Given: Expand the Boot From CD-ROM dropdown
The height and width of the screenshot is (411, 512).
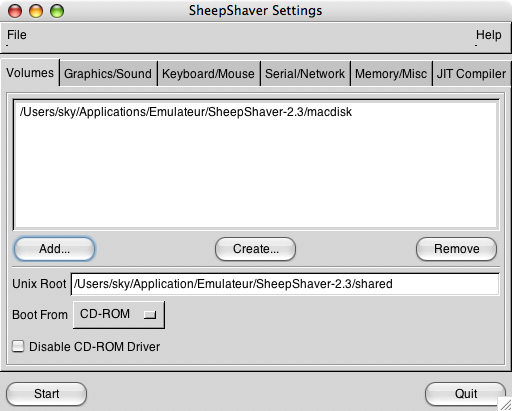Looking at the screenshot, I should 119,315.
